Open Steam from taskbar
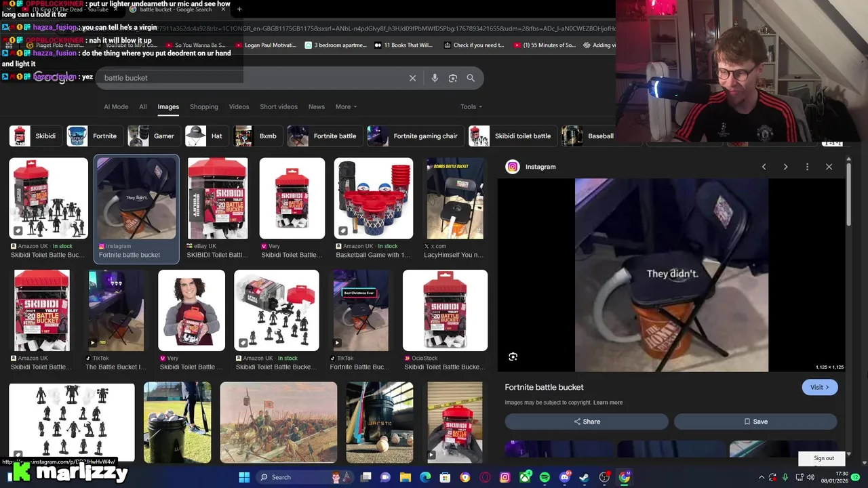868x488 pixels. [585, 477]
